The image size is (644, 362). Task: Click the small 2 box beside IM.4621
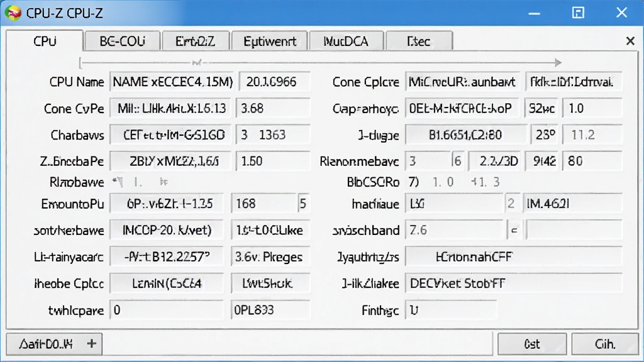tap(512, 204)
